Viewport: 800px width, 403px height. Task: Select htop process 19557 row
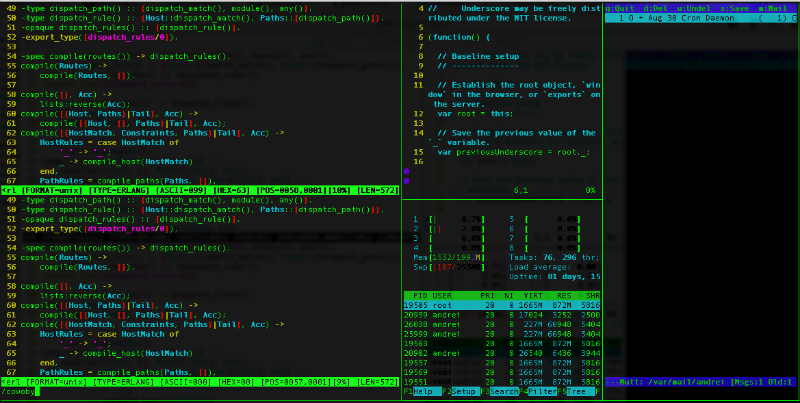point(502,363)
